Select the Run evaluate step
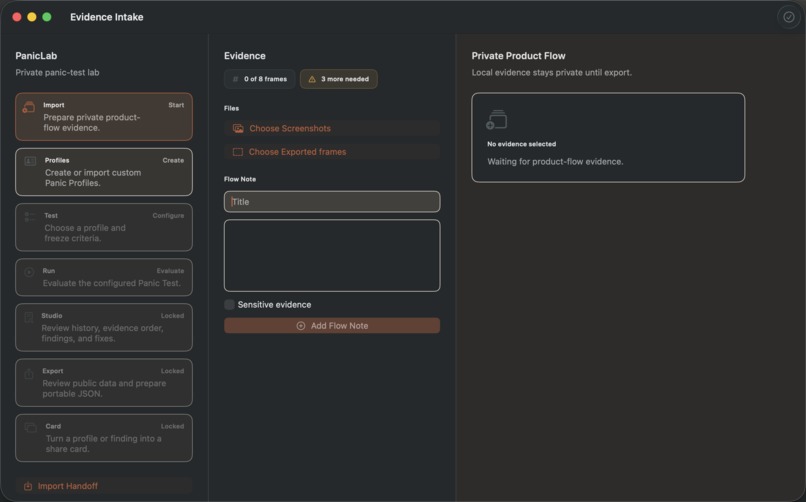 (x=104, y=277)
